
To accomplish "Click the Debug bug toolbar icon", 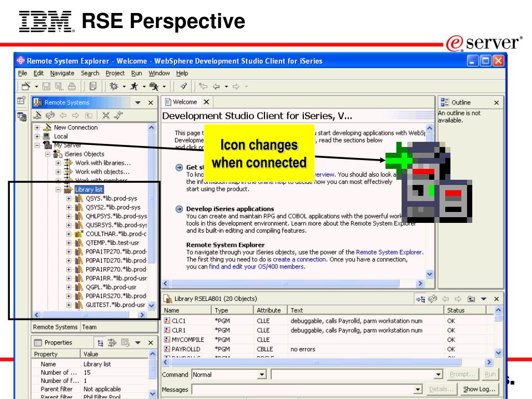I will (x=114, y=87).
